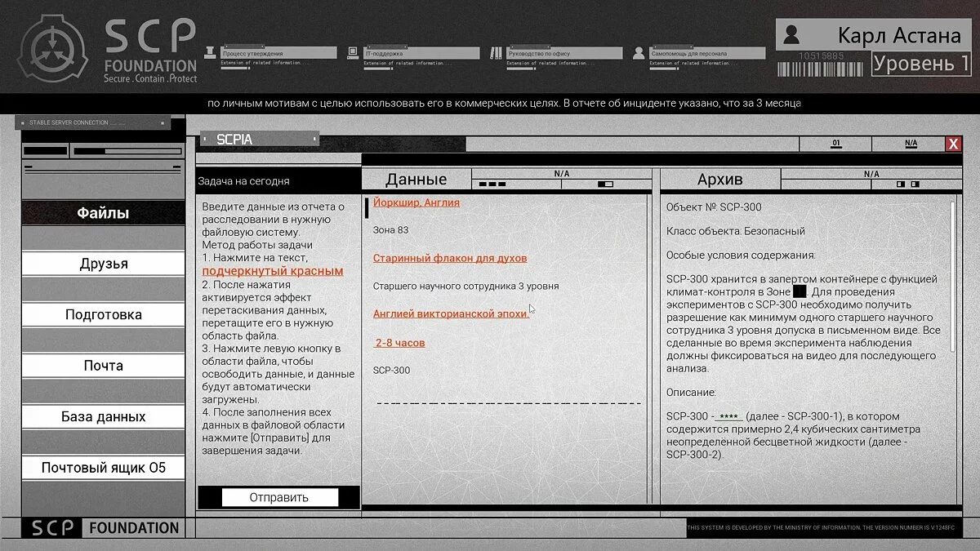Viewport: 980px width, 551px height.
Task: Click the user name Карл Астана
Action: click(899, 36)
